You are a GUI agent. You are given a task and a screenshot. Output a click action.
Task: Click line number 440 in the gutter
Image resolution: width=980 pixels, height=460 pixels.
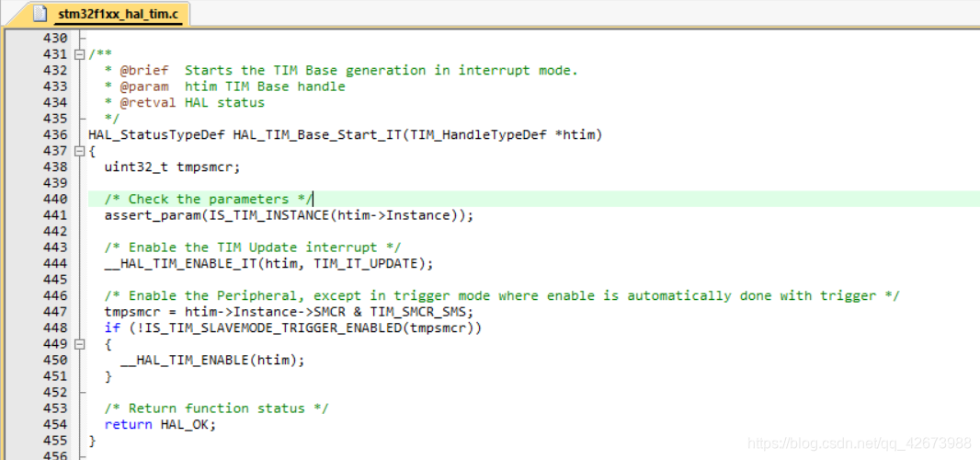pyautogui.click(x=55, y=199)
